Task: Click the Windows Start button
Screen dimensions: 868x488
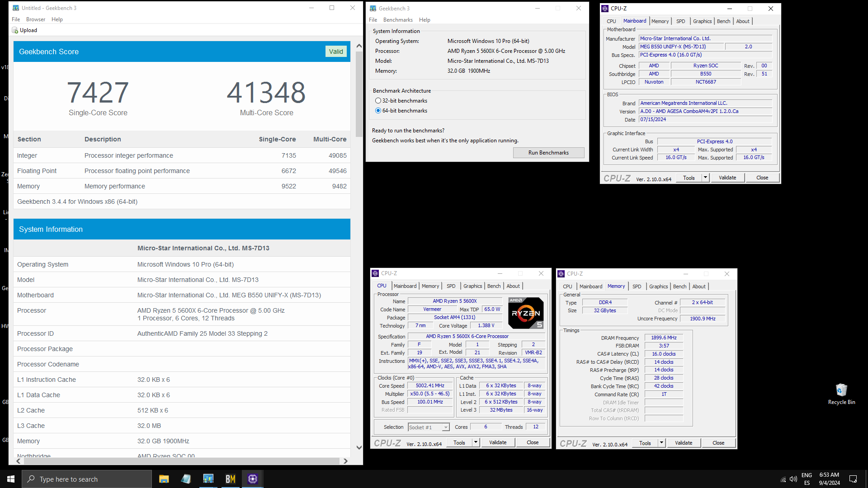Action: (11, 479)
